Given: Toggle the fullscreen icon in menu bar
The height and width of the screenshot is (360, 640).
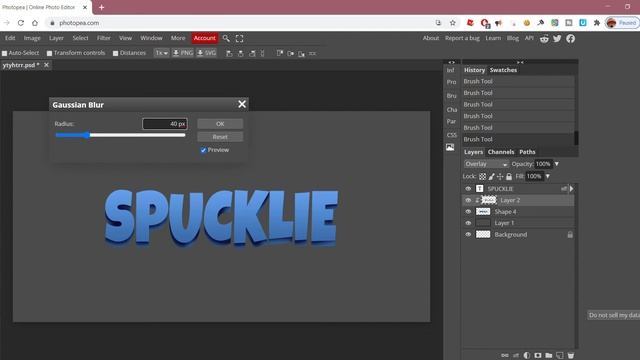Looking at the screenshot, I should tap(240, 38).
